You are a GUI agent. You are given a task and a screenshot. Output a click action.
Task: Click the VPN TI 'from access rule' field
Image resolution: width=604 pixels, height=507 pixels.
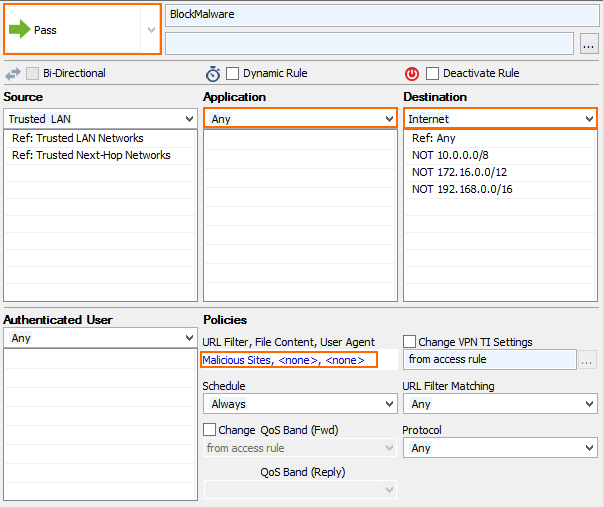coord(490,359)
